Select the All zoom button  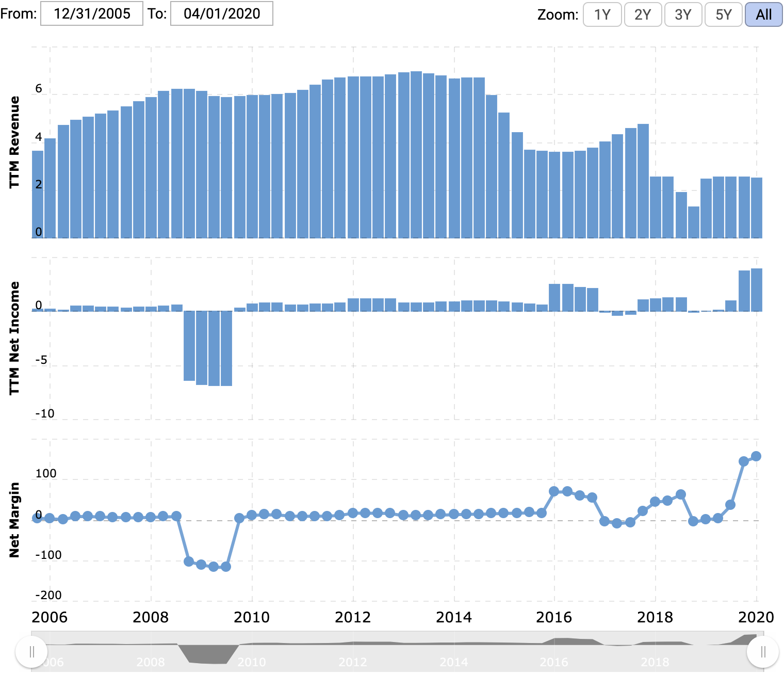click(x=764, y=14)
